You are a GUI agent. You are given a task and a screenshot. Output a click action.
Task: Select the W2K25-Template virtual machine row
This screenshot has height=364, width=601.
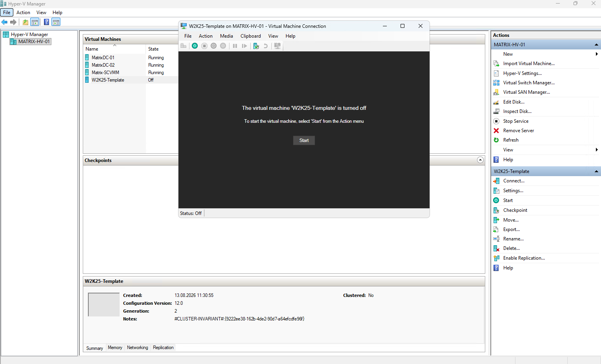(131, 80)
